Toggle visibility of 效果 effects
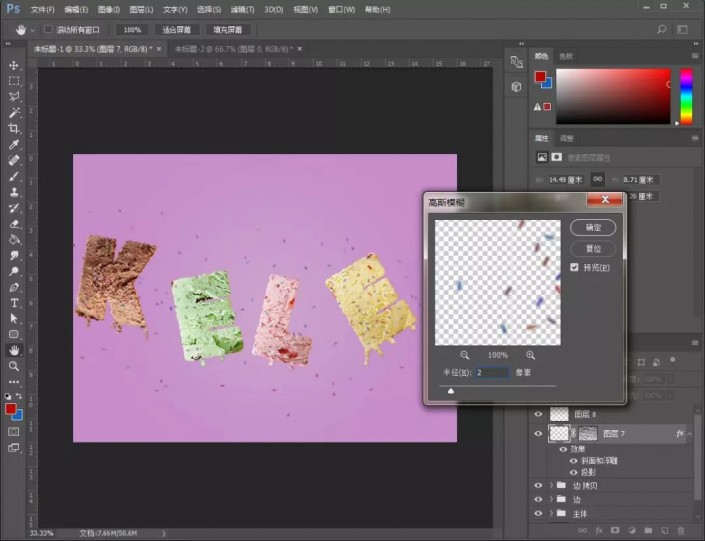The width and height of the screenshot is (705, 541). tap(563, 449)
